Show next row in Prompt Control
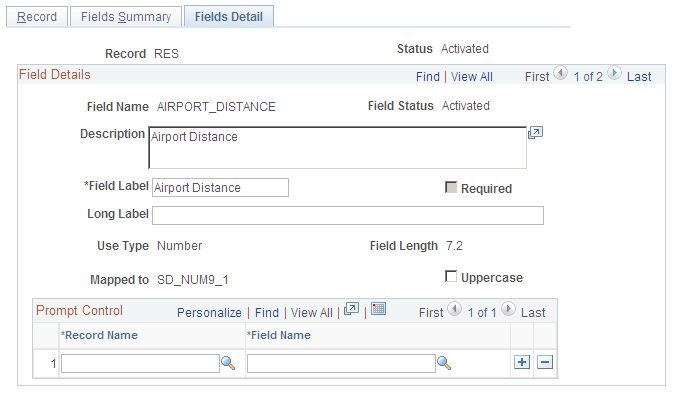Screen dimensions: 675x395 pos(508,309)
